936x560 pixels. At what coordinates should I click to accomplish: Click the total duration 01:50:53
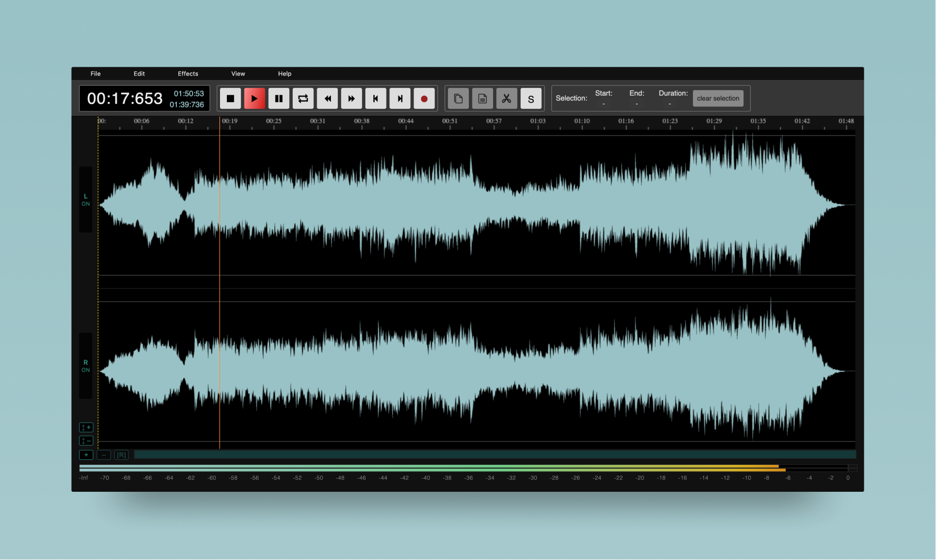point(189,94)
